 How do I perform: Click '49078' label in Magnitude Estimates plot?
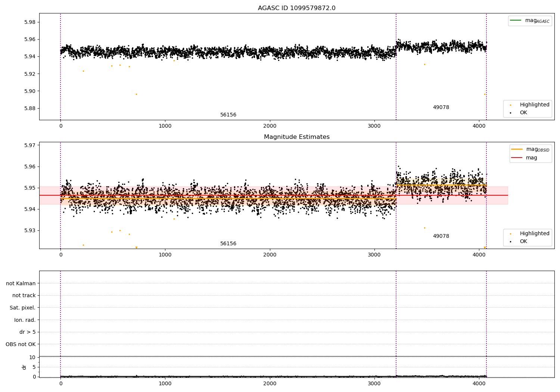[441, 236]
